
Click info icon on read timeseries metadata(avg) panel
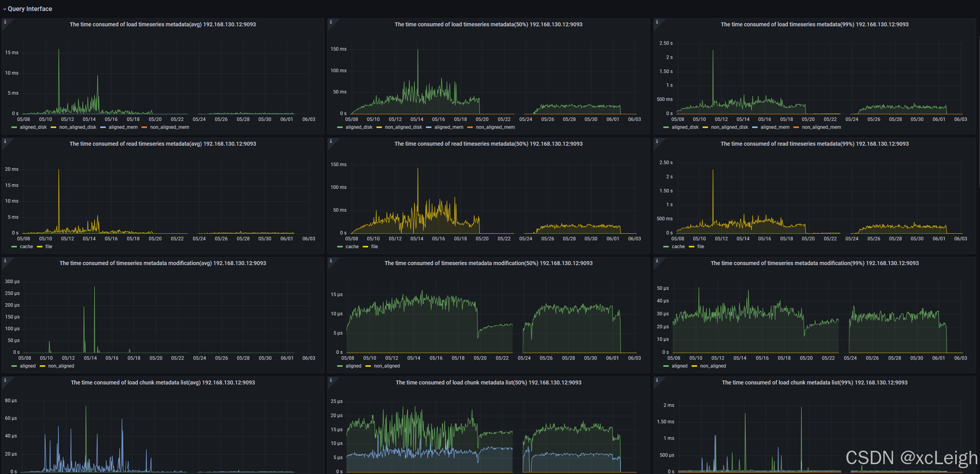(5, 141)
